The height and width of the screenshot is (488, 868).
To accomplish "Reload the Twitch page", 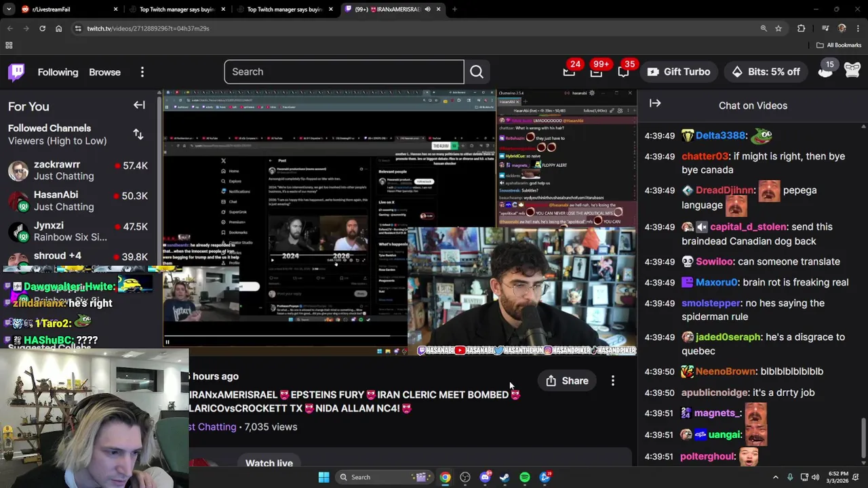I will [x=42, y=28].
